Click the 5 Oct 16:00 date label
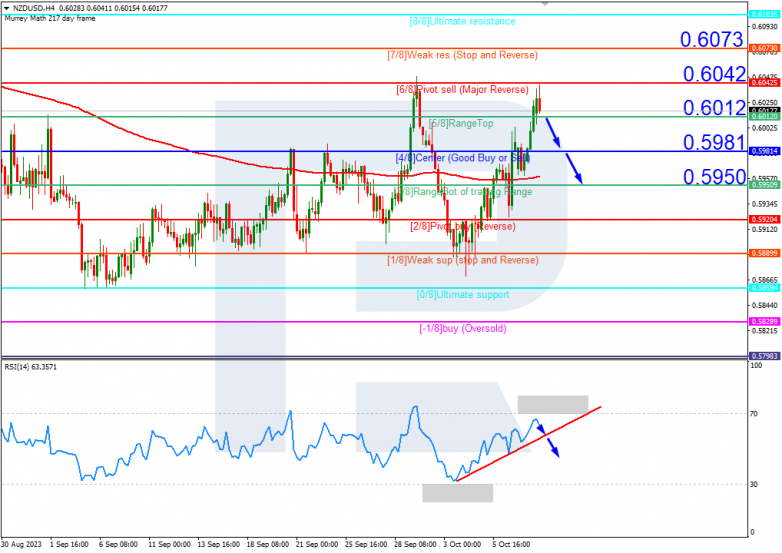 511,545
